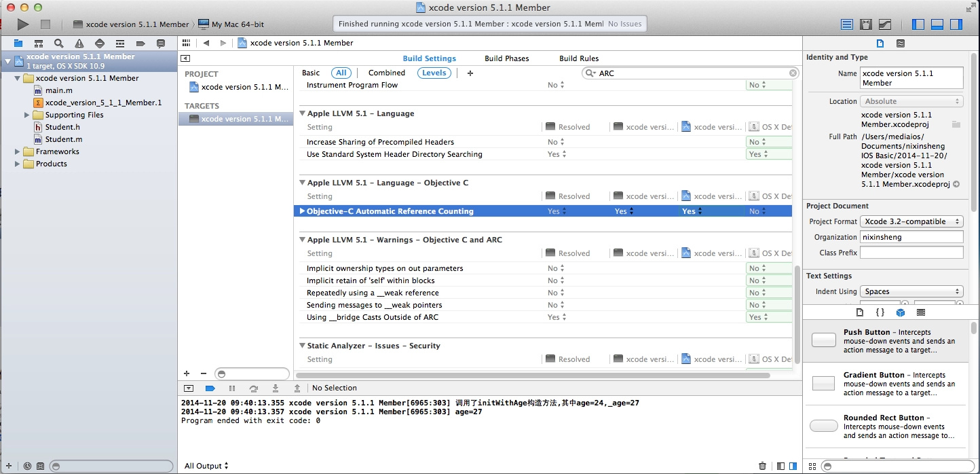Step out in debug bar
The height and width of the screenshot is (474, 980).
tap(297, 388)
